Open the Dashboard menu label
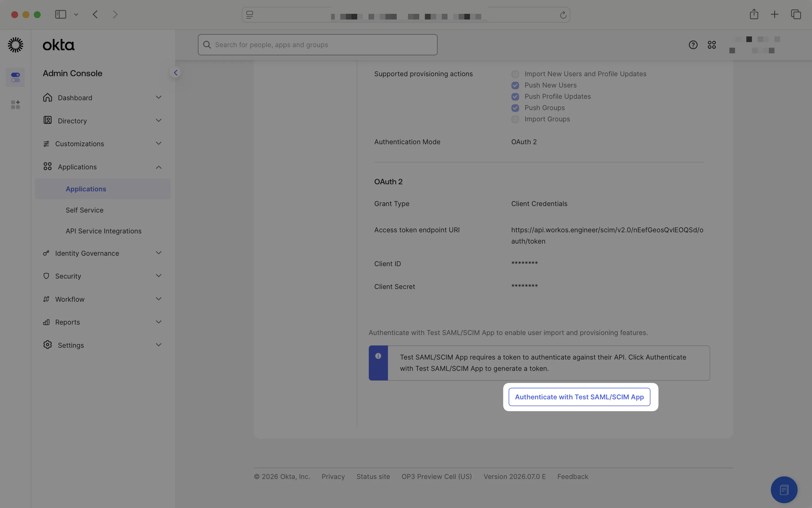 point(75,98)
